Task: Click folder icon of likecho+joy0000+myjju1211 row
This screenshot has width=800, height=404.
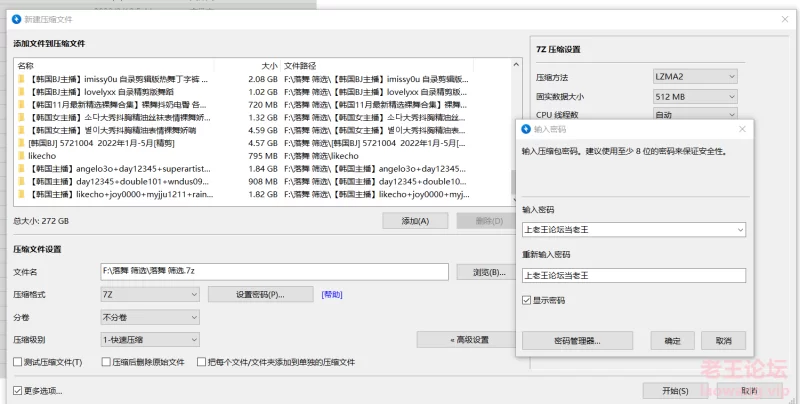Action: (x=21, y=194)
